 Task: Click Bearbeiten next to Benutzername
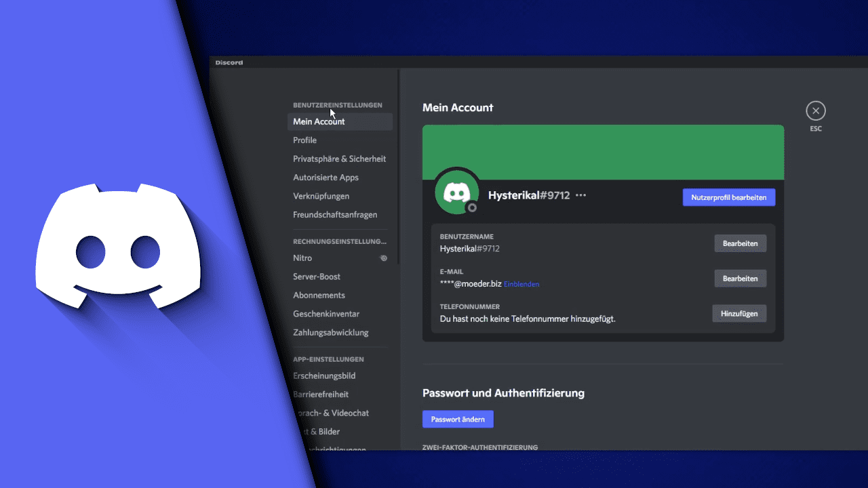tap(740, 243)
